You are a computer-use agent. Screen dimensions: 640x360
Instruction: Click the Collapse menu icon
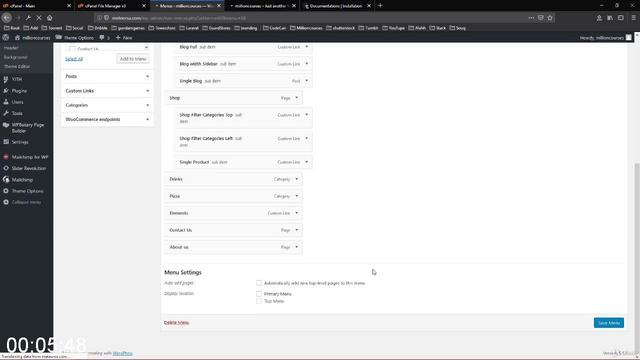pyautogui.click(x=6, y=202)
